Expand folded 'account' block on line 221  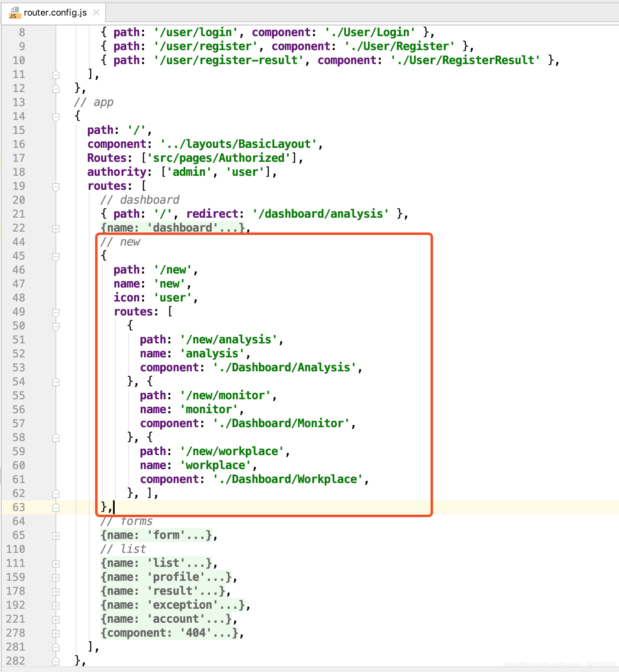tap(56, 620)
